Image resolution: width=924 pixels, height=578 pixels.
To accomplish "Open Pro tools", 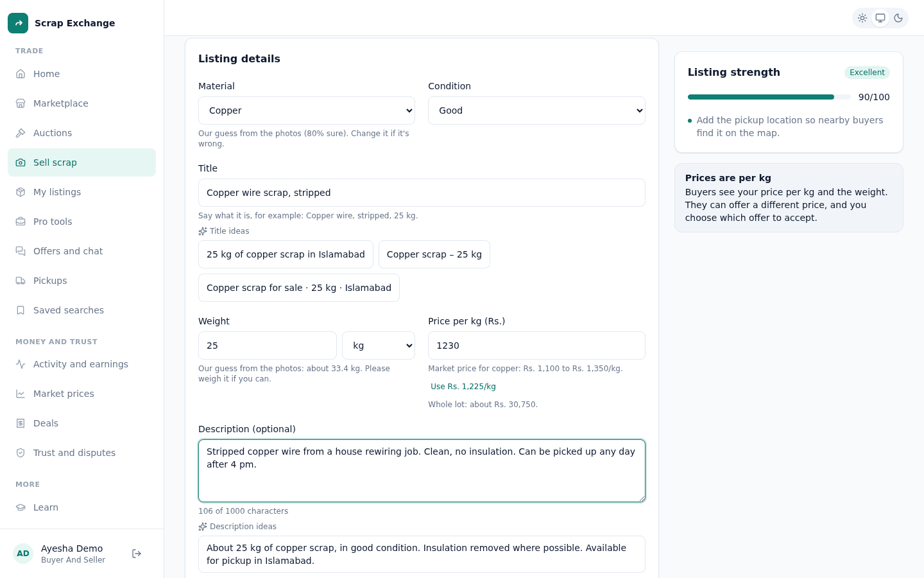I will click(x=81, y=222).
